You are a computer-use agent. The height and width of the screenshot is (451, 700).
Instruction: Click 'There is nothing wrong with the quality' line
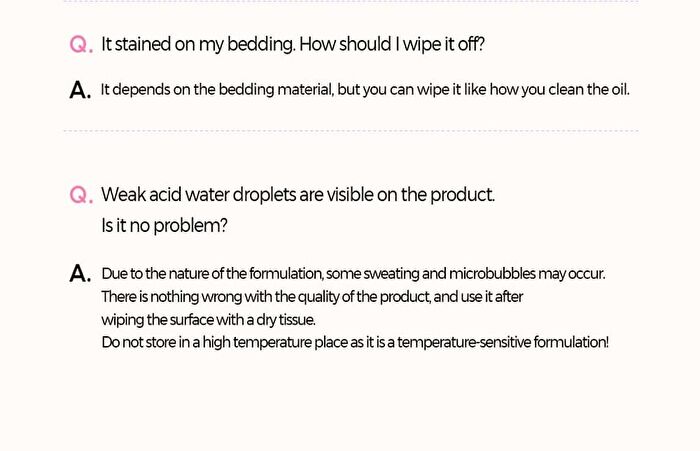click(x=312, y=297)
